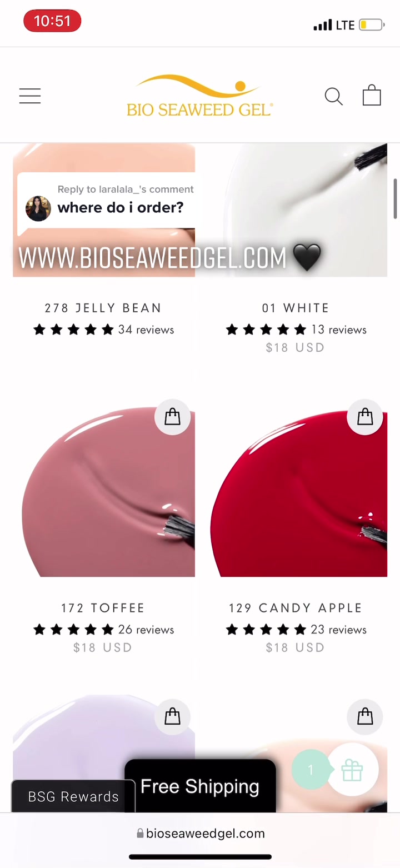This screenshot has width=400, height=868.
Task: Select the 172 Toffee pink swatch image
Action: [x=104, y=493]
